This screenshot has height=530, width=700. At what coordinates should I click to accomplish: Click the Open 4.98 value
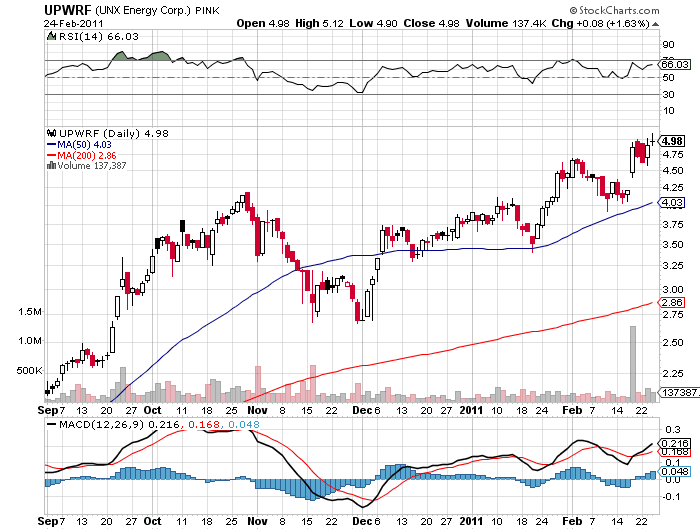(x=263, y=23)
